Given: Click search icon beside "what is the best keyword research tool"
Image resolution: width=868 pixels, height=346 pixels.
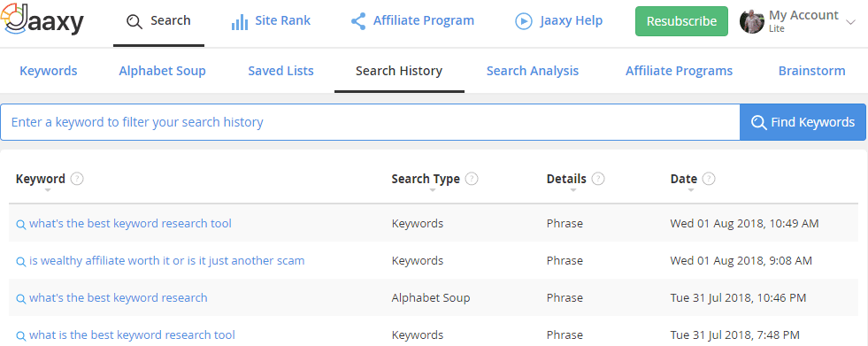Looking at the screenshot, I should 21,336.
